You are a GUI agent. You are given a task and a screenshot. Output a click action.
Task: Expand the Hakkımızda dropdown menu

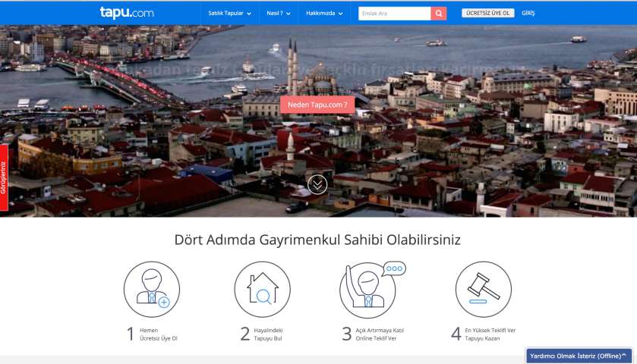(x=324, y=13)
